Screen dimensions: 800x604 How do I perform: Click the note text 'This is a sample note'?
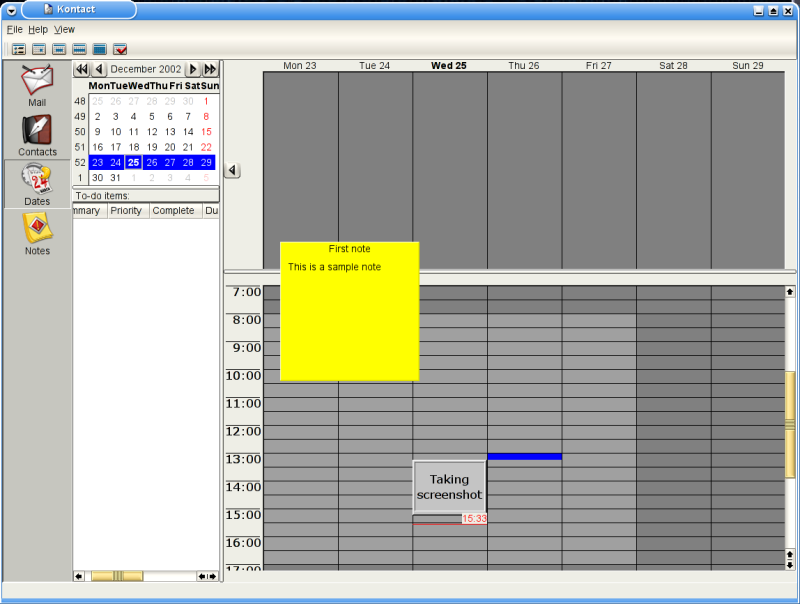[334, 267]
